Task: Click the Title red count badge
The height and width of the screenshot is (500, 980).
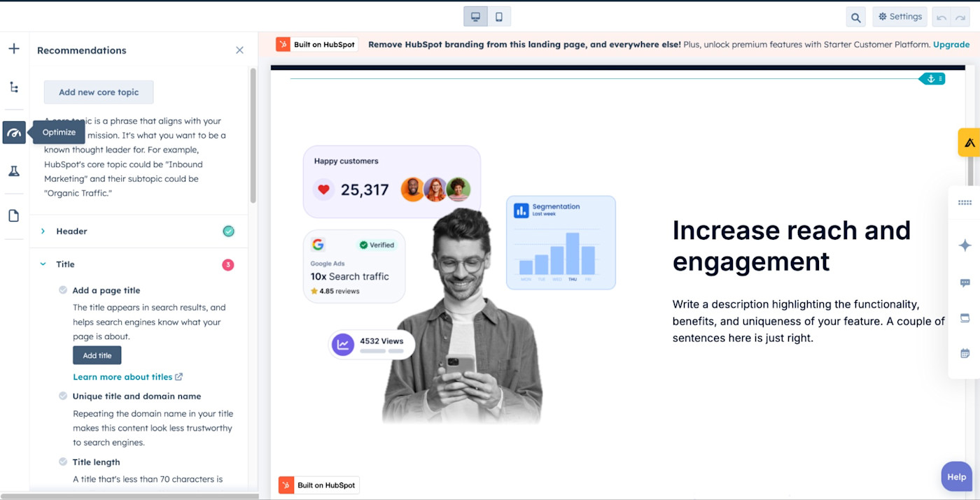Action: tap(228, 265)
